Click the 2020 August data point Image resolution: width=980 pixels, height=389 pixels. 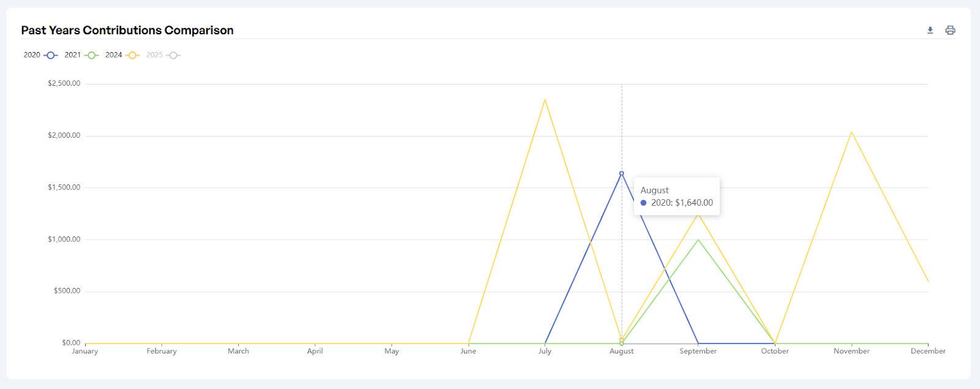click(x=621, y=173)
